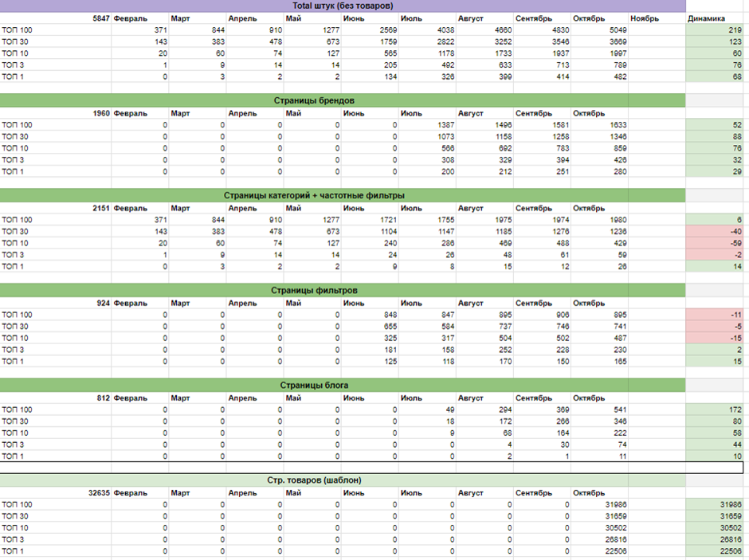This screenshot has width=749, height=560.
Task: Select the red dynamics cell showing -40
Action: (717, 231)
